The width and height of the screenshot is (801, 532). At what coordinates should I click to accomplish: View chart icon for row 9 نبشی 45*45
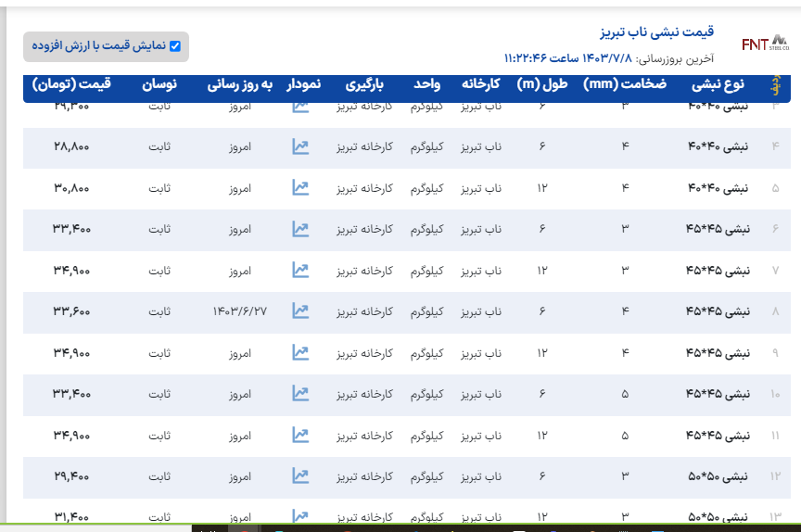(x=300, y=353)
